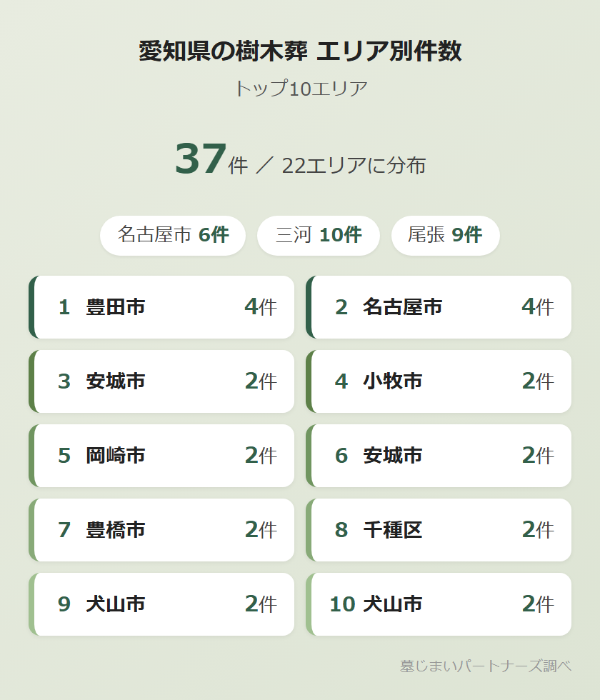The image size is (600, 700).
Task: Select the rank 2 名古屋市 card
Action: pos(439,307)
